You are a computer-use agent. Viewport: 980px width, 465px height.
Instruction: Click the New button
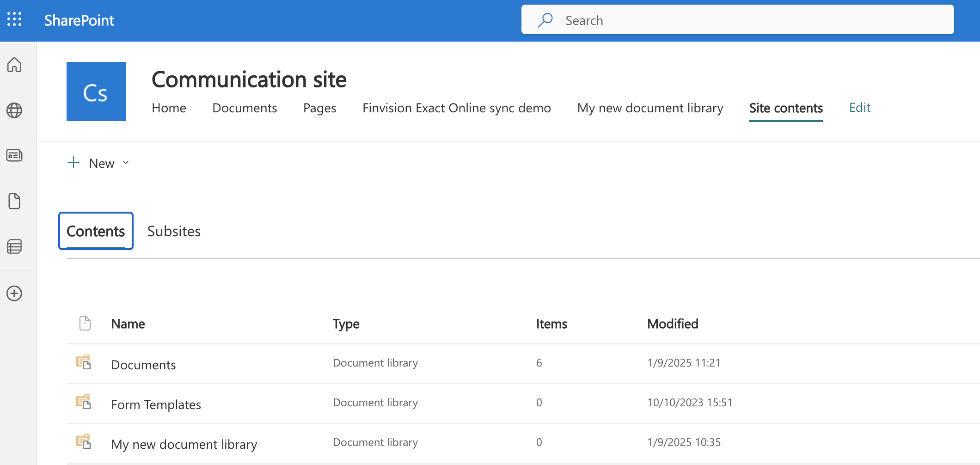pos(98,163)
